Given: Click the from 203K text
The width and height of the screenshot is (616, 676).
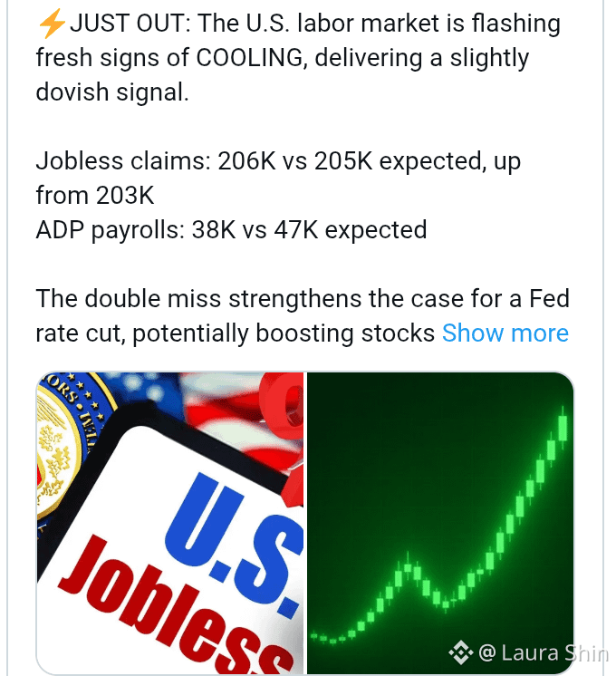Looking at the screenshot, I should (x=95, y=196).
